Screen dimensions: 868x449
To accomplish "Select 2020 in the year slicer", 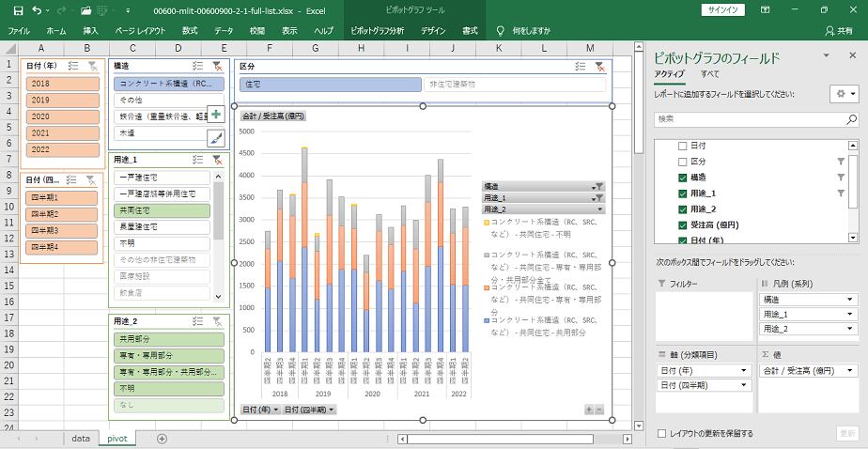I will [61, 116].
